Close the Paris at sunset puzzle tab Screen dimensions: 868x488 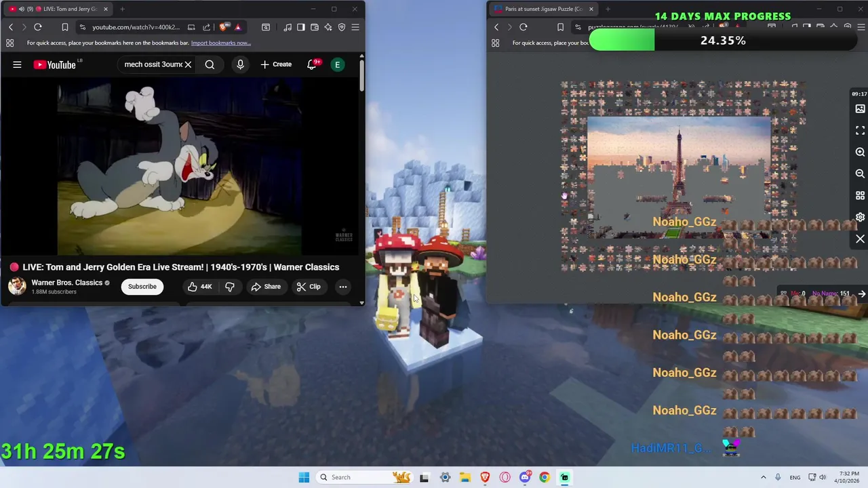(591, 9)
